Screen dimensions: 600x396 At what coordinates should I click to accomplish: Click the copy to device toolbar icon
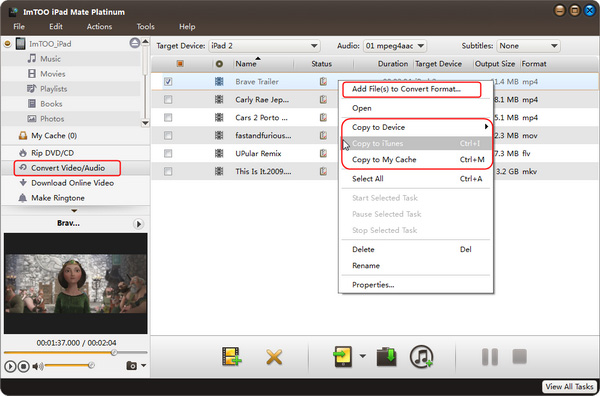[342, 356]
